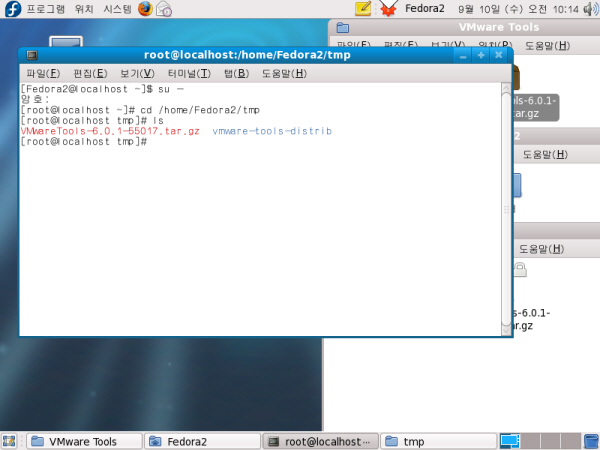
Task: Select the tar.gz file in VMware Tools window
Action: 535,107
